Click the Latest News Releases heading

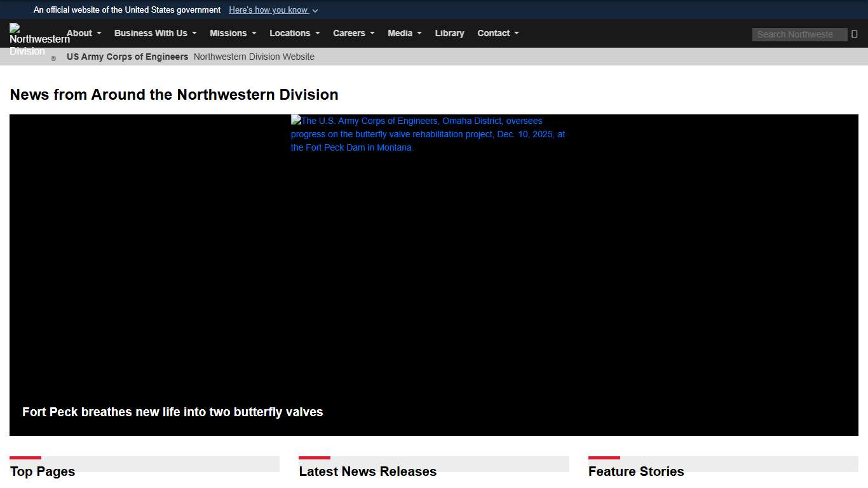click(x=367, y=471)
